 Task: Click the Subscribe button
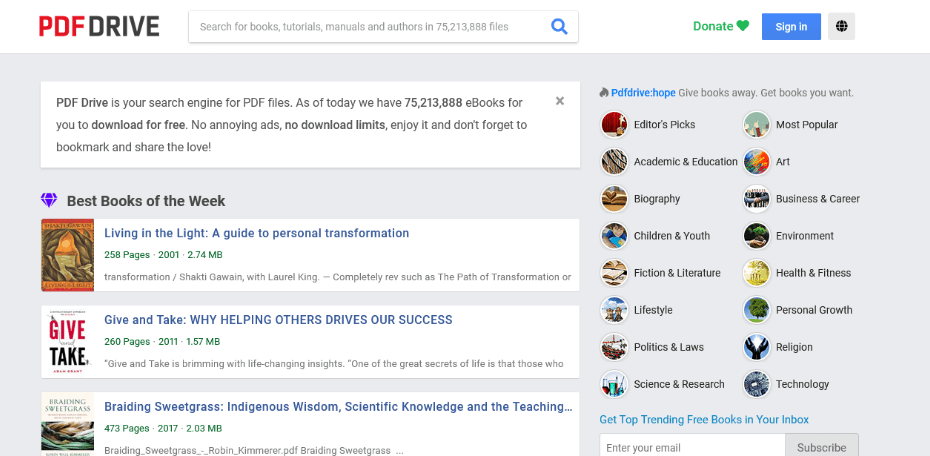[x=821, y=447]
